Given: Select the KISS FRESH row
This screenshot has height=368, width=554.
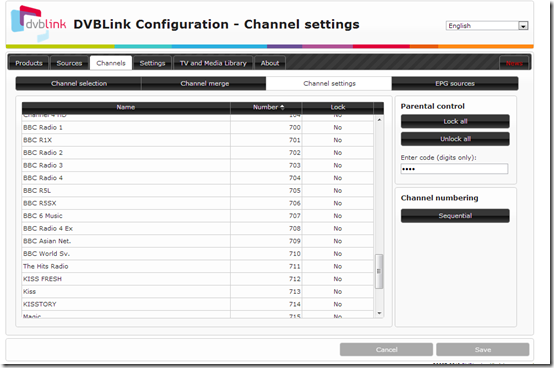Looking at the screenshot, I should pyautogui.click(x=198, y=279).
